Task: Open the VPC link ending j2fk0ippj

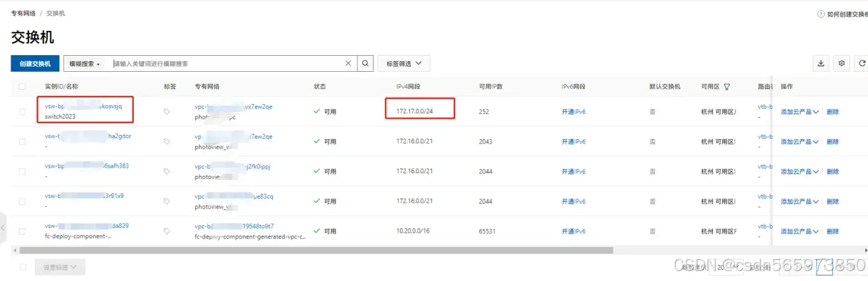Action: coord(232,166)
